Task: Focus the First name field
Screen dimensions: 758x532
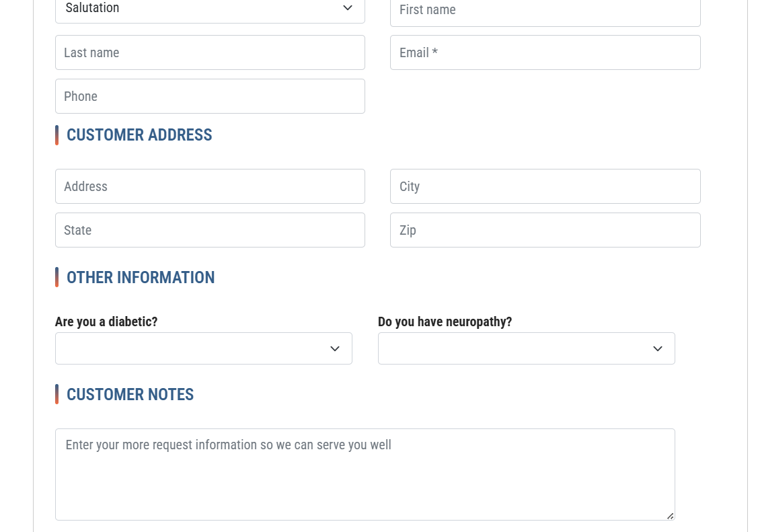Action: tap(545, 11)
